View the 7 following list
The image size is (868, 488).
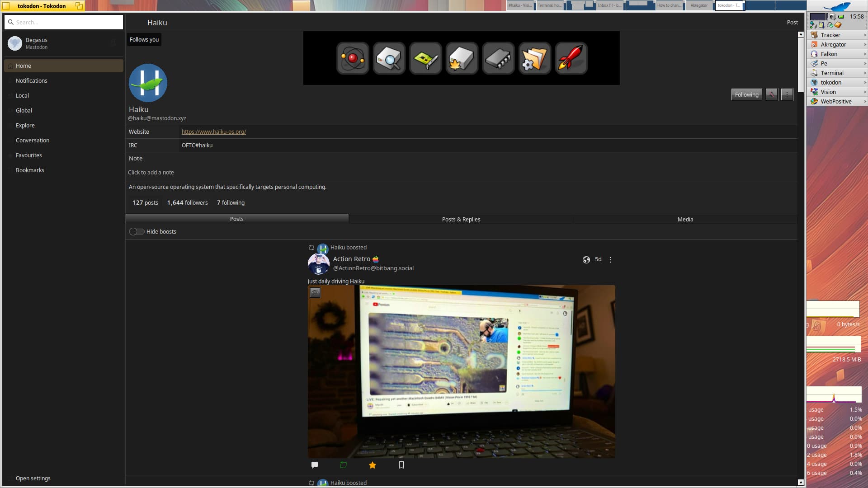pos(231,203)
